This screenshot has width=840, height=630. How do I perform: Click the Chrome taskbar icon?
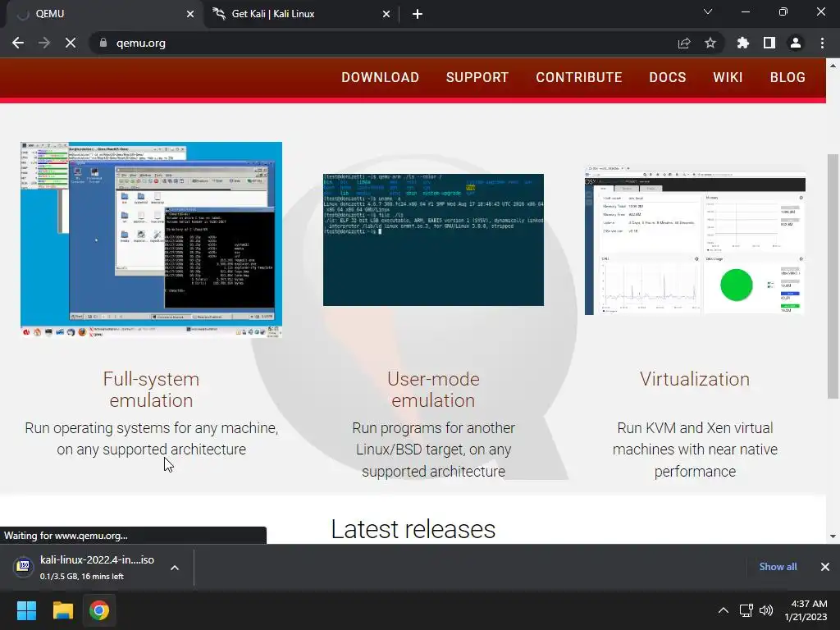pyautogui.click(x=99, y=610)
